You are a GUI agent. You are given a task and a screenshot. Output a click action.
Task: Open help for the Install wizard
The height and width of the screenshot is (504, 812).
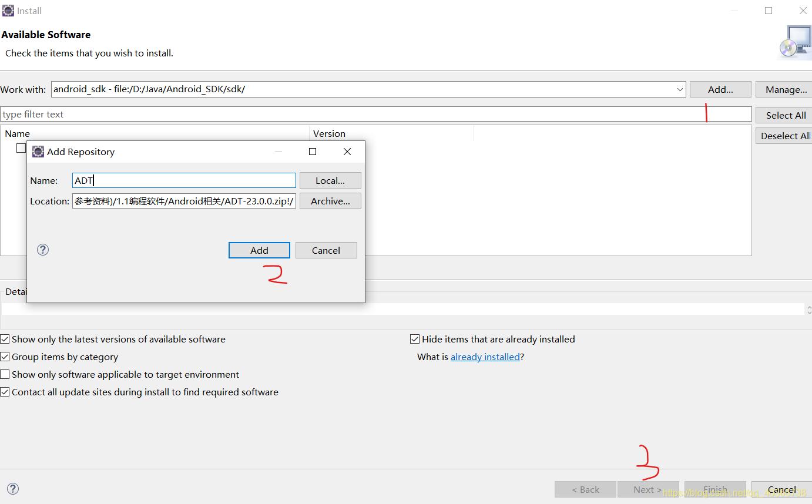pos(13,489)
